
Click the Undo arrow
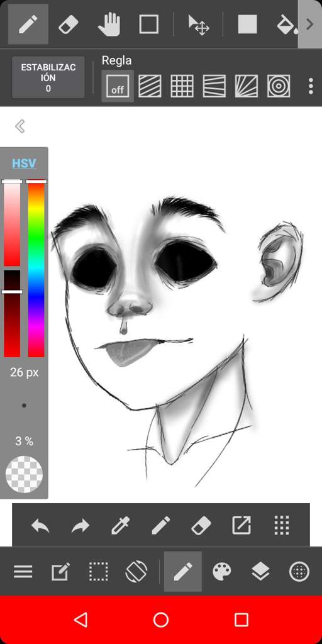click(40, 525)
